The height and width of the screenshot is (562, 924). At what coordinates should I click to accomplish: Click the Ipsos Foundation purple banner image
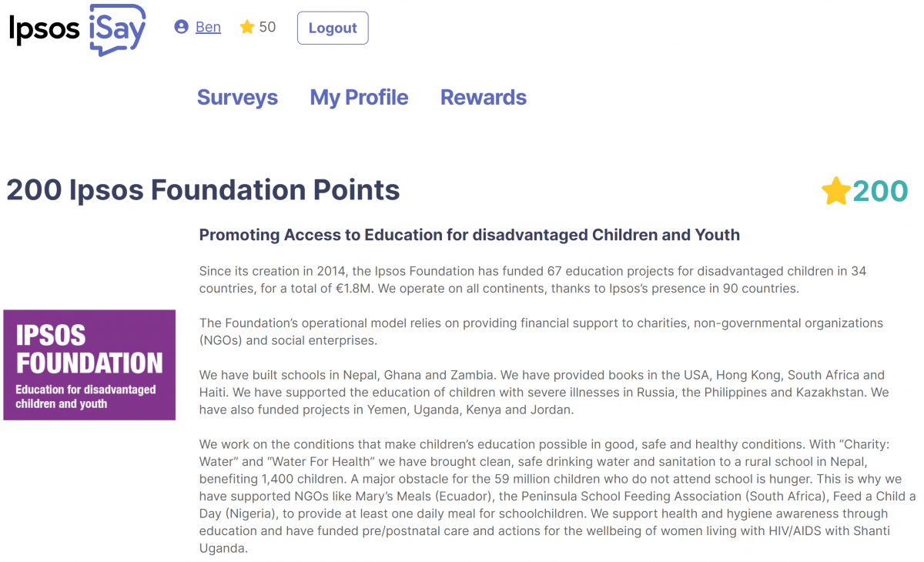point(89,363)
